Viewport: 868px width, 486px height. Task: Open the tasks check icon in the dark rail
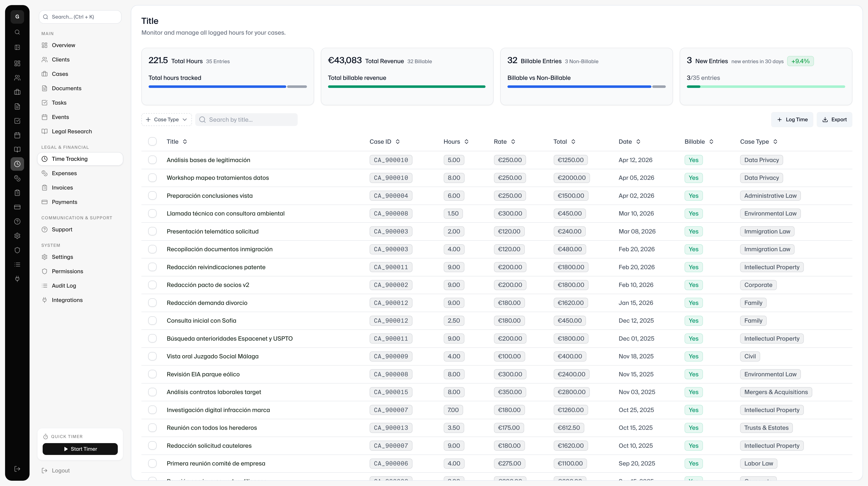[17, 121]
